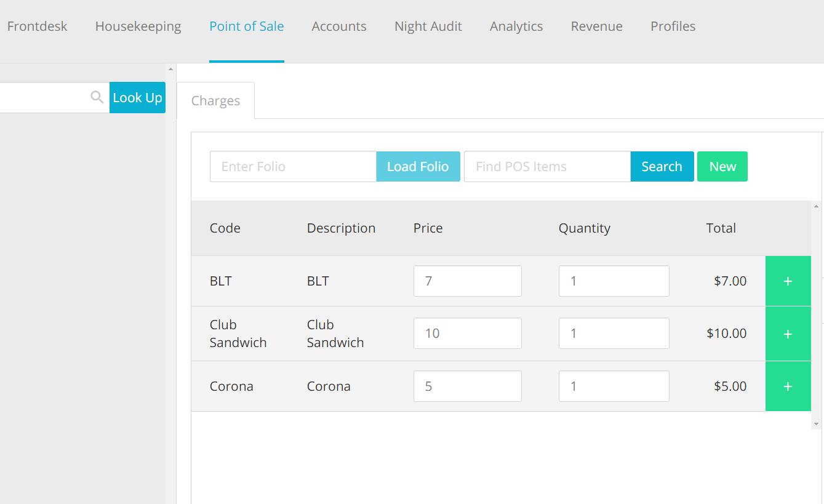Add Club Sandwich with plus button

pos(788,334)
